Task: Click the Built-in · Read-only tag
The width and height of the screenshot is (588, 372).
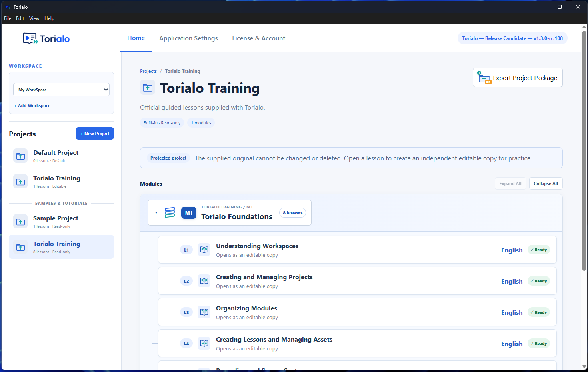Action: 162,123
